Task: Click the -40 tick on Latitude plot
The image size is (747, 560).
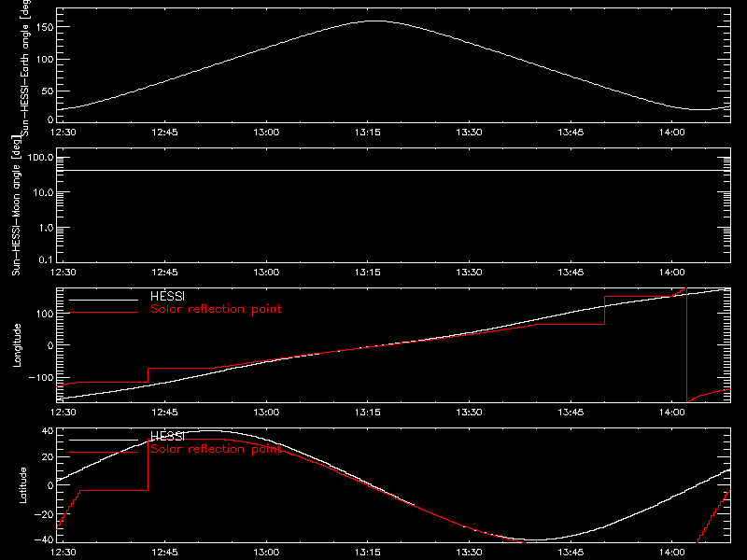Action: pyautogui.click(x=44, y=540)
